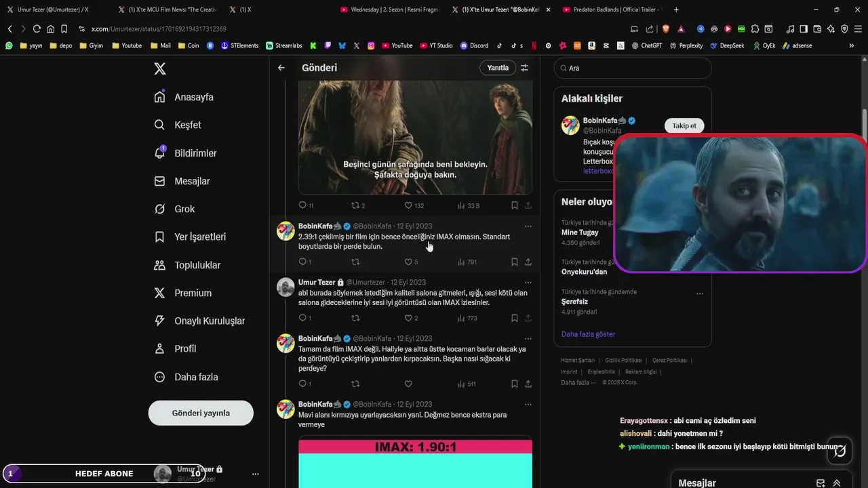Screen dimensions: 868x488
Task: Open more options on Umur Tezer tweet
Action: [x=528, y=283]
